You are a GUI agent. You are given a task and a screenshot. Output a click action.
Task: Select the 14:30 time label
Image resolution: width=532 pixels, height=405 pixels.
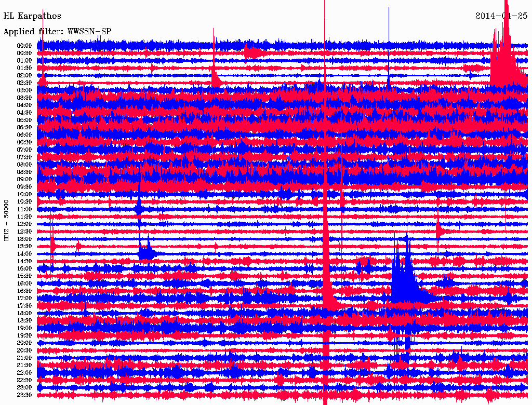pos(24,261)
